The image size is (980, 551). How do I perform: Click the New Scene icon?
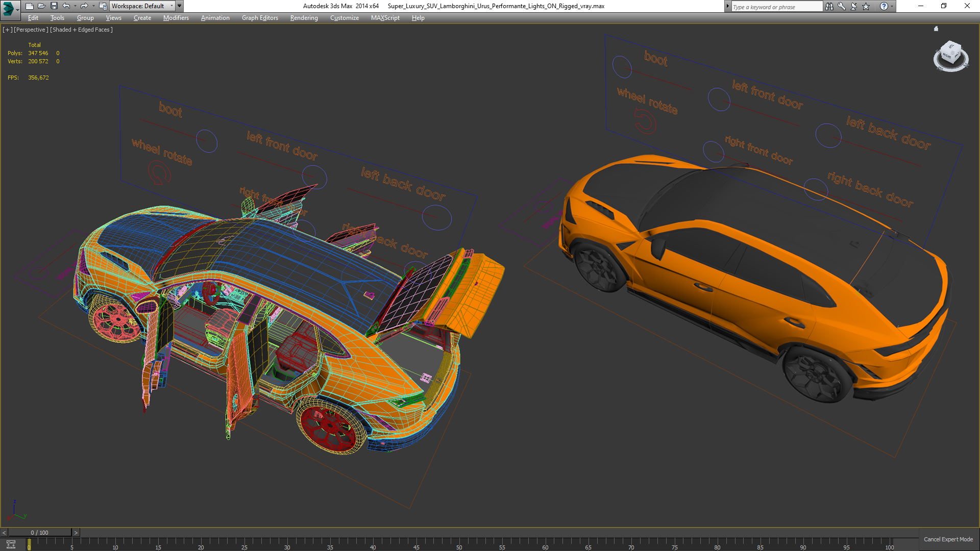point(30,6)
